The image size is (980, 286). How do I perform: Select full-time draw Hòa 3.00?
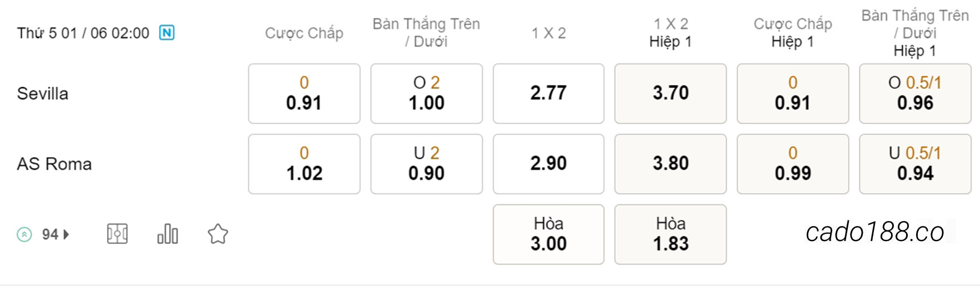click(548, 234)
